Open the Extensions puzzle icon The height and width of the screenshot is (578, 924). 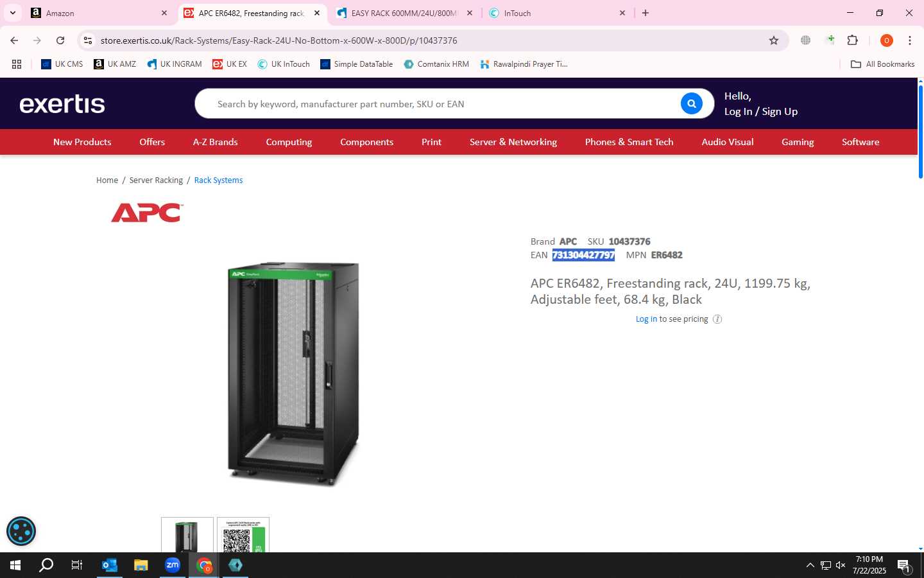852,40
